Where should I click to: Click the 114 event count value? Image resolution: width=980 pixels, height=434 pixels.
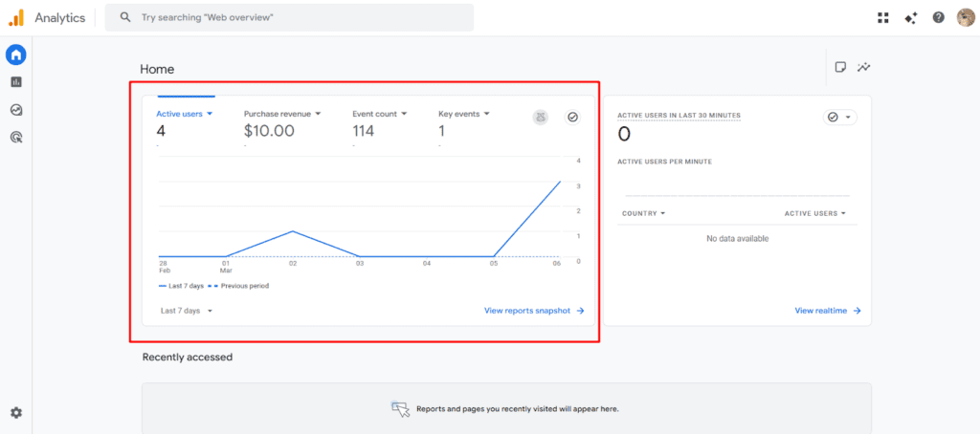tap(363, 131)
